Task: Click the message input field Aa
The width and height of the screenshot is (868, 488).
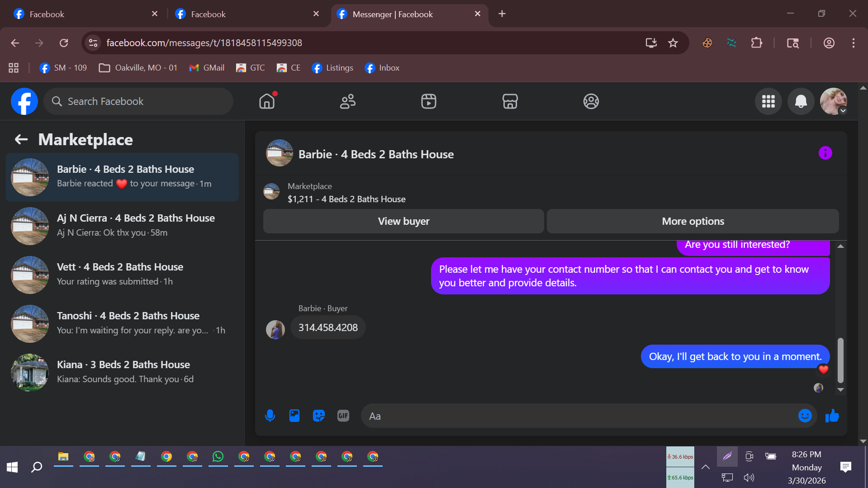Action: tap(579, 416)
